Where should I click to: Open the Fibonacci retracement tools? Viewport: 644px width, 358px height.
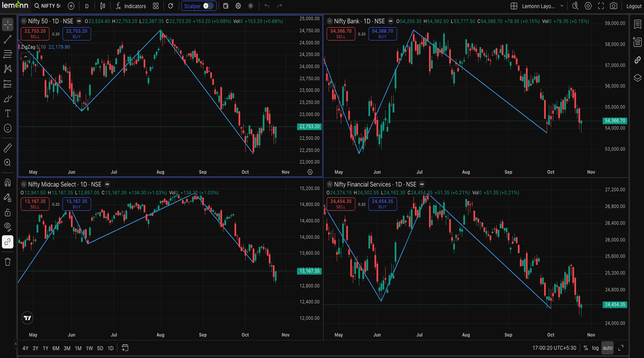8,54
